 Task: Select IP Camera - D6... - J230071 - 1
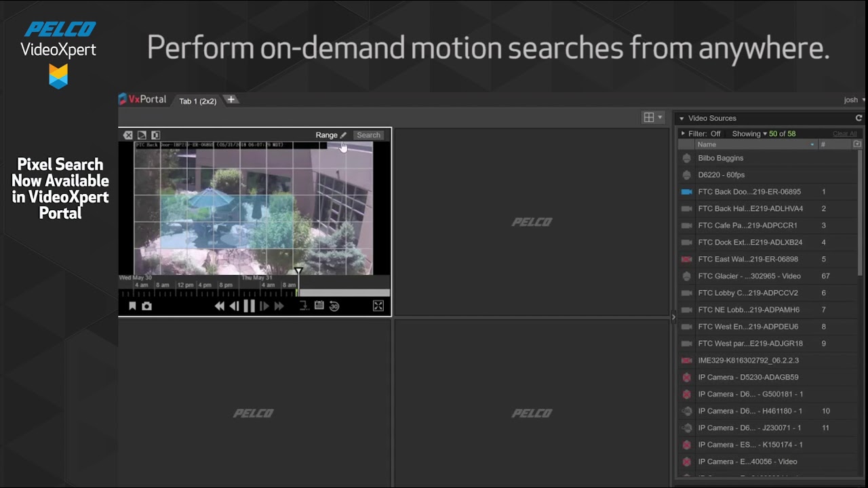[x=768, y=428]
